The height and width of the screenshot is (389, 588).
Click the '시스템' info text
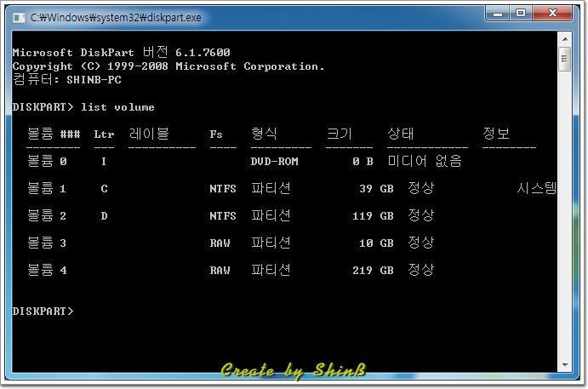point(536,188)
